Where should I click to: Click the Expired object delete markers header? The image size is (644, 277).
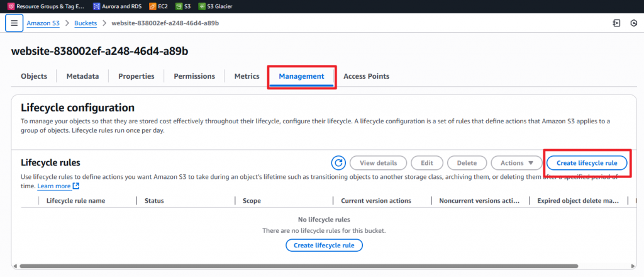[x=578, y=201]
